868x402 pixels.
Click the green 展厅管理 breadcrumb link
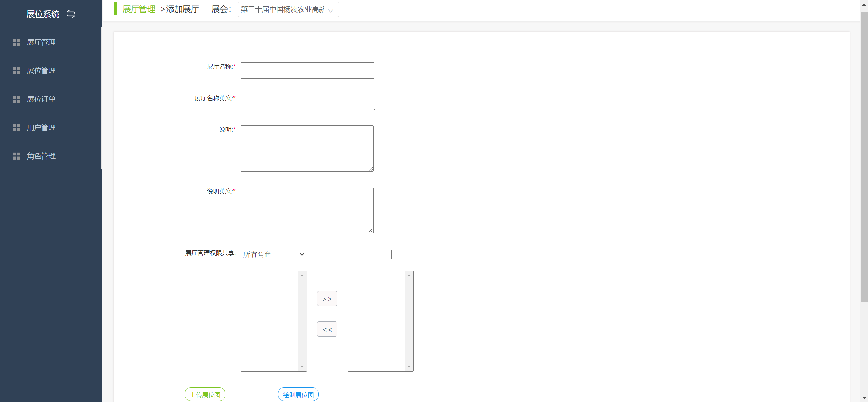(139, 9)
